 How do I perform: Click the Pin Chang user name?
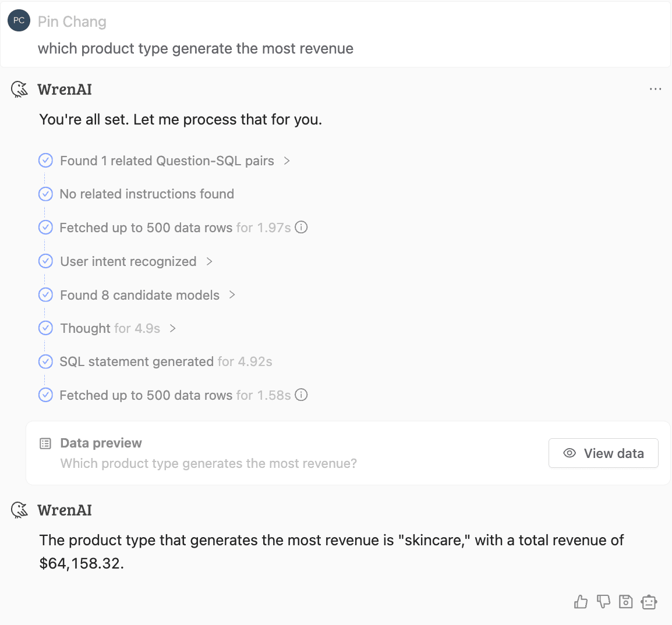tap(72, 22)
